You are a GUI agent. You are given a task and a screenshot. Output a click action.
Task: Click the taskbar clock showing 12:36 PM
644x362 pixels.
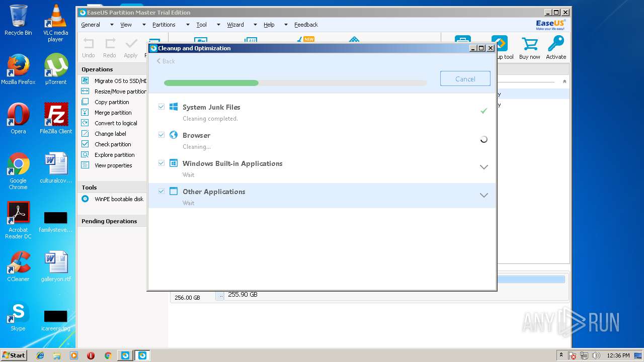coord(618,355)
